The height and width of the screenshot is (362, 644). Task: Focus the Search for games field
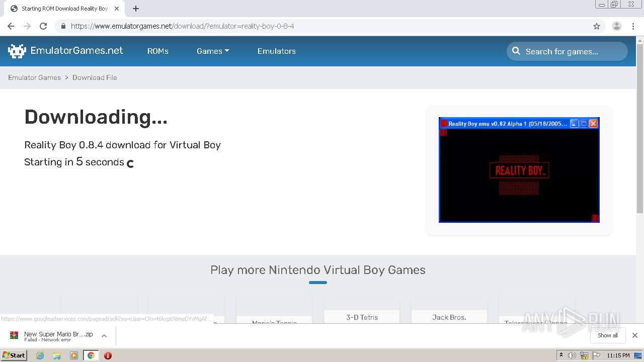(567, 51)
